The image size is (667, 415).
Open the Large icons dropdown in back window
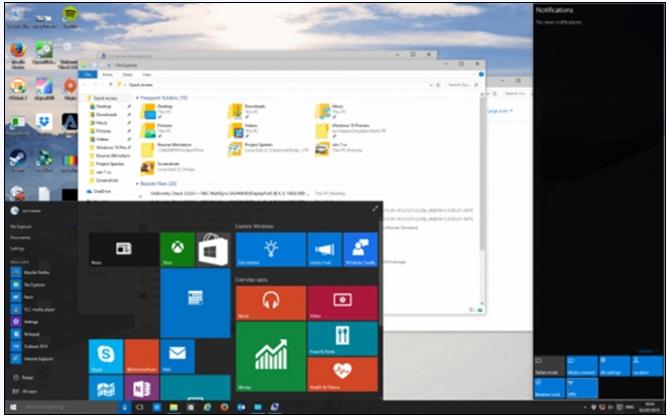[x=499, y=111]
